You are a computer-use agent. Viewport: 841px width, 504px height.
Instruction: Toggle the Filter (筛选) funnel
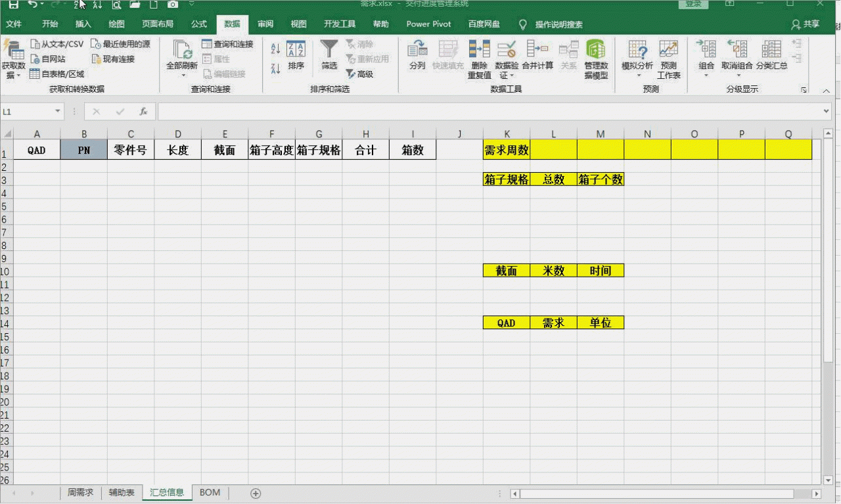click(329, 56)
